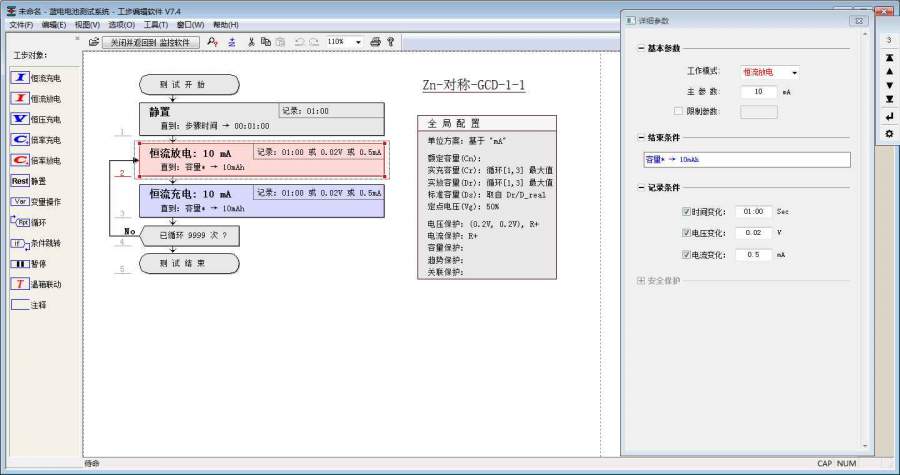Viewport: 900px width, 475px height.
Task: Open the 文件(F) menu
Action: [21, 24]
